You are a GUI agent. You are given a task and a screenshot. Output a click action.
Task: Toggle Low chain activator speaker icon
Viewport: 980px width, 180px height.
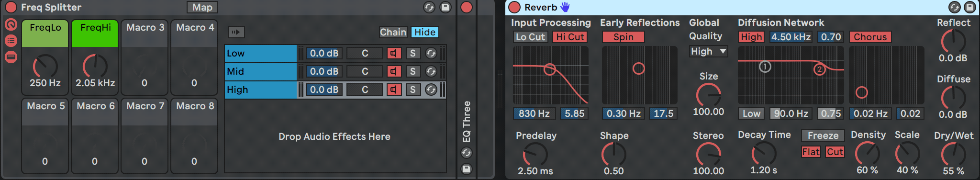394,53
